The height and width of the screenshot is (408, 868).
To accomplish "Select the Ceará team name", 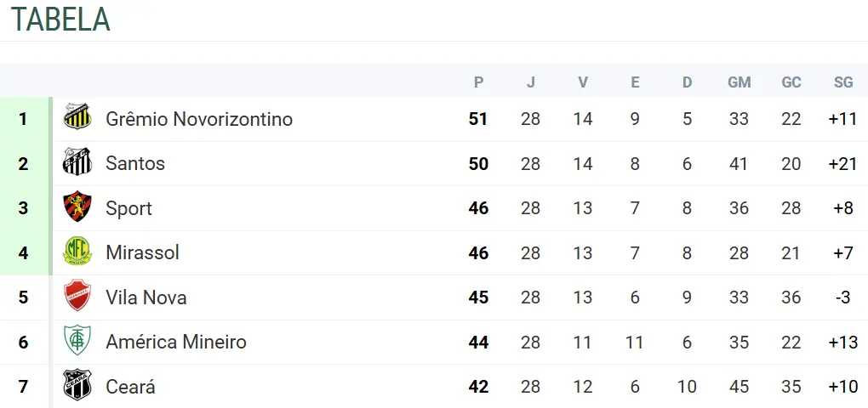I will point(130,387).
